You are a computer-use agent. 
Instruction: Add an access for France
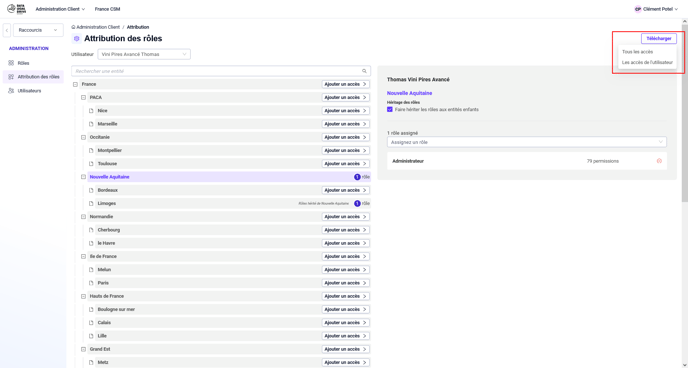(x=345, y=84)
